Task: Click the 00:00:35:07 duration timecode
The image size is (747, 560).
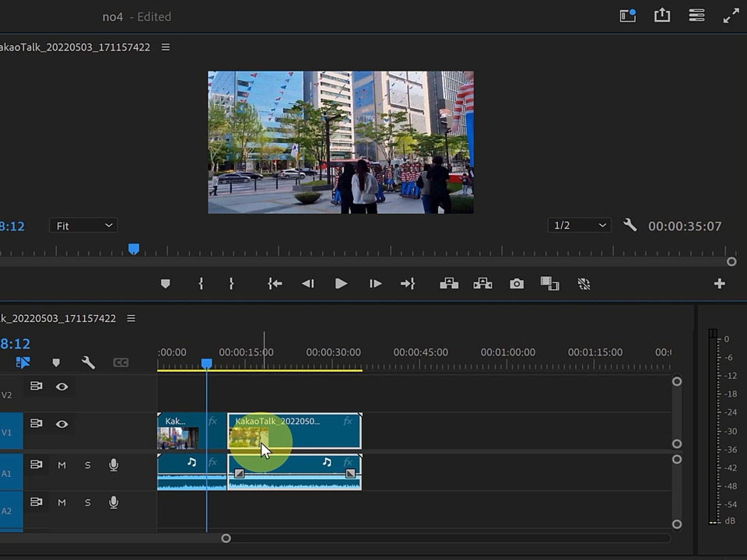Action: coord(685,226)
